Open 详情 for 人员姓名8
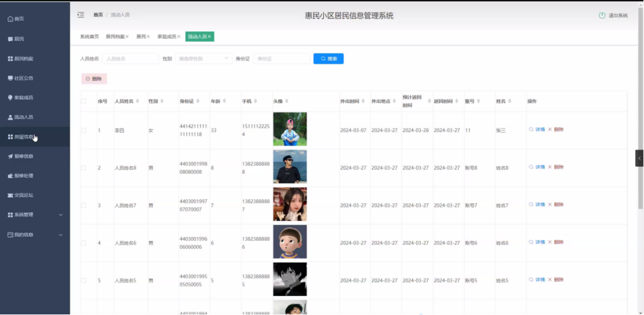The width and height of the screenshot is (644, 315). pyautogui.click(x=537, y=167)
